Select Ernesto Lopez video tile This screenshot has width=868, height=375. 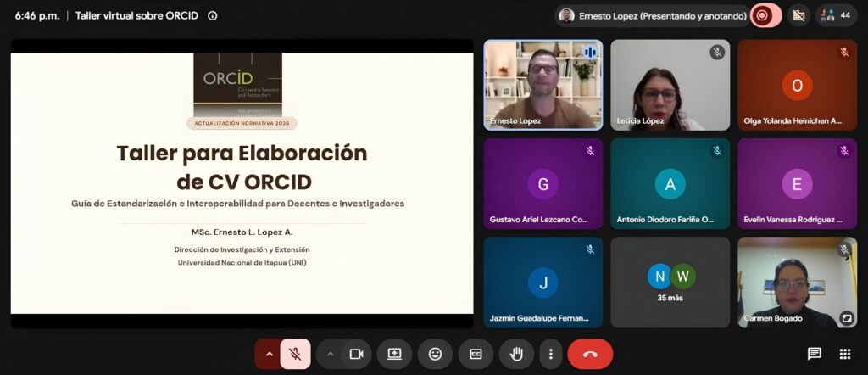click(543, 85)
